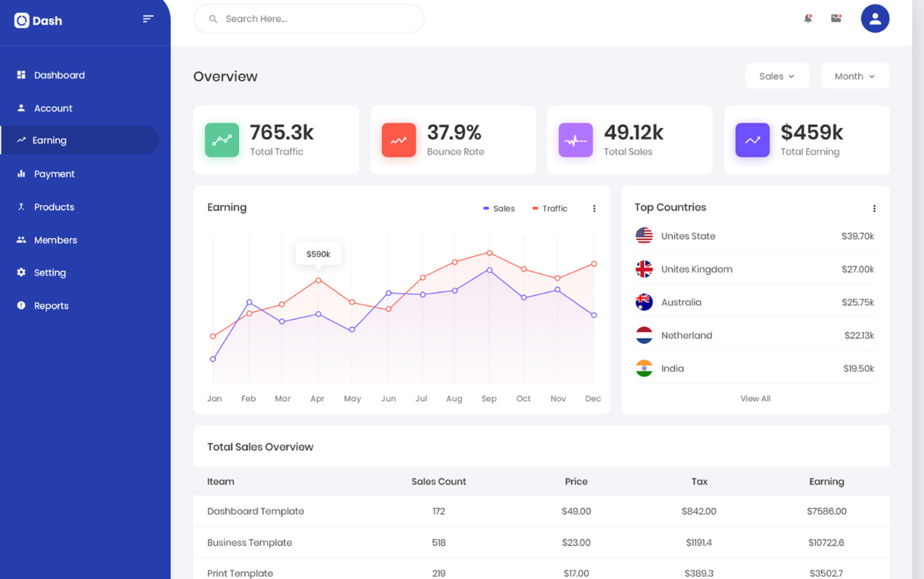Screen dimensions: 924x579
Task: Click the Products sidebar icon
Action: (x=20, y=207)
